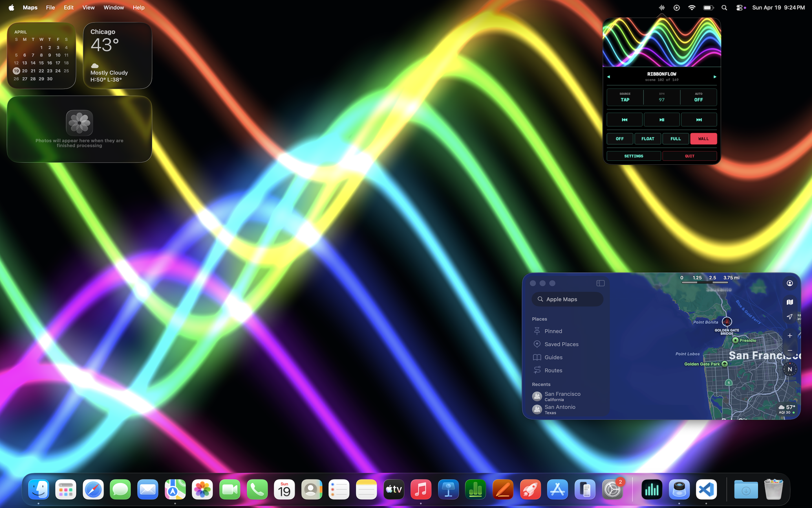Open Spotlight search in menu bar
Viewport: 812px width, 508px height.
pyautogui.click(x=724, y=7)
